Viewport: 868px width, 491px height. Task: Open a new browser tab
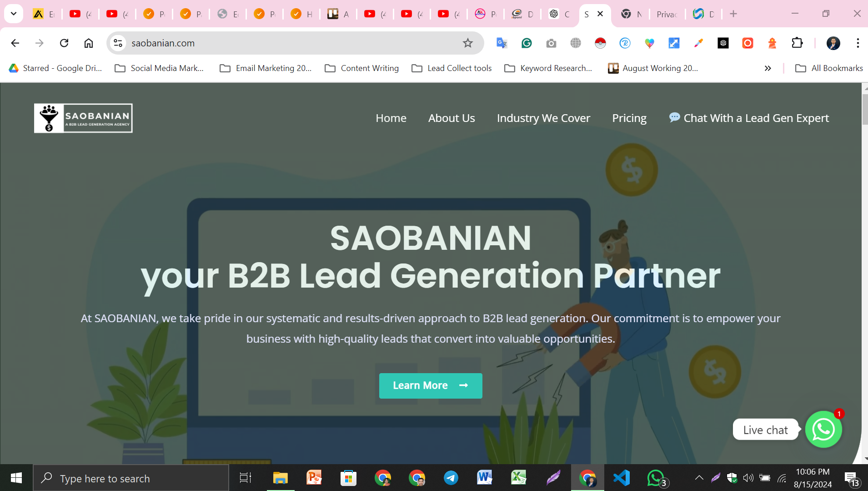tap(733, 14)
